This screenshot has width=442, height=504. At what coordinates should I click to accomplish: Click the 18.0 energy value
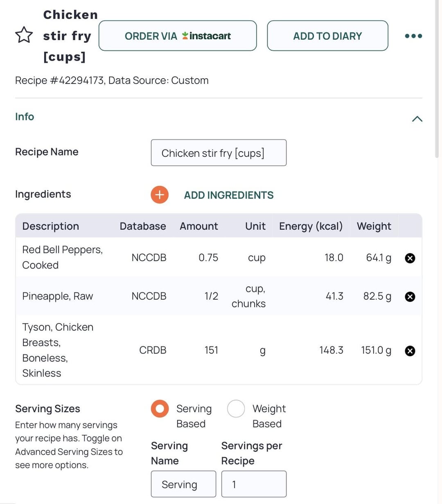coord(334,258)
